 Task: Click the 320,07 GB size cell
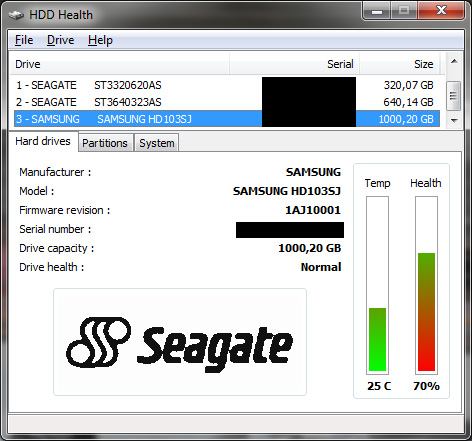(408, 85)
